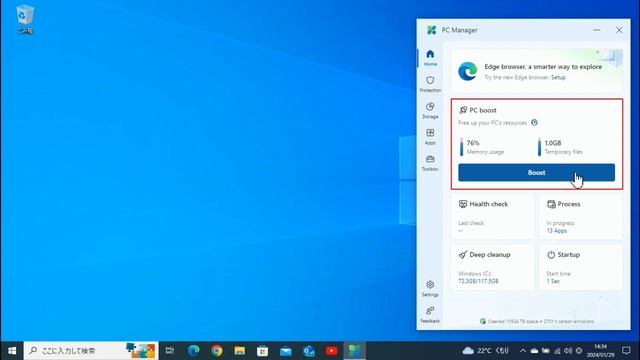The image size is (640, 360).
Task: Open the Windows Start menu
Action: (x=12, y=351)
